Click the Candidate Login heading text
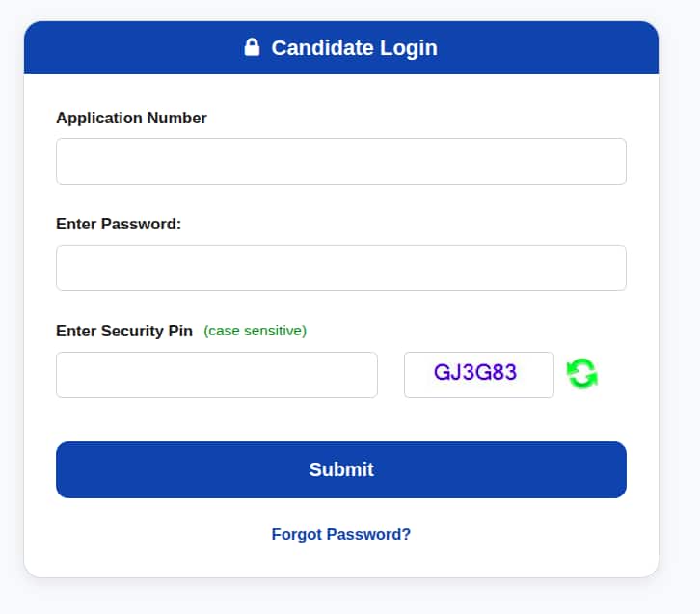This screenshot has height=614, width=700. 355,48
